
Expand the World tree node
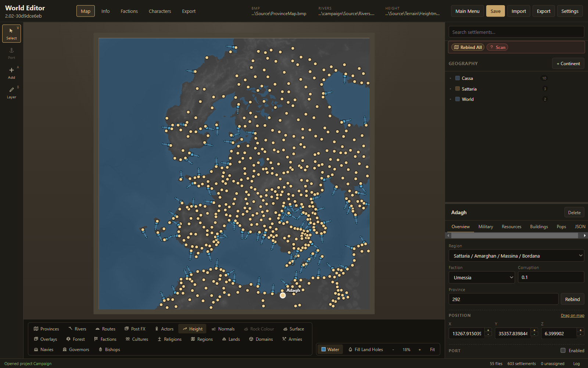click(x=451, y=99)
